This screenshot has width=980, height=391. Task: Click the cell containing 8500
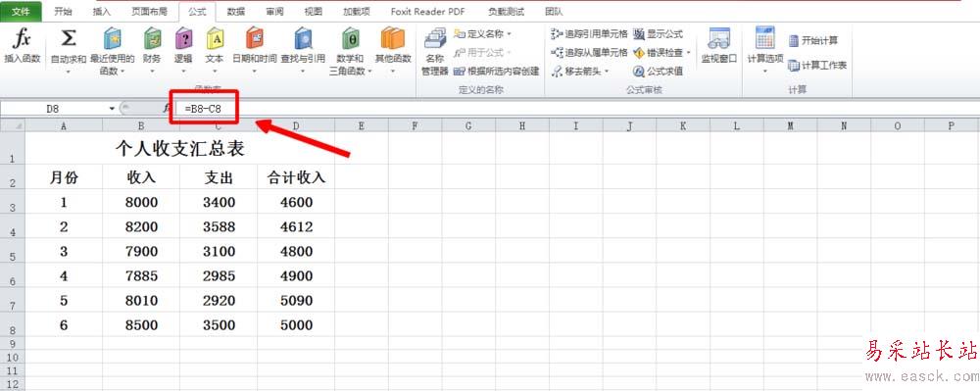[142, 325]
